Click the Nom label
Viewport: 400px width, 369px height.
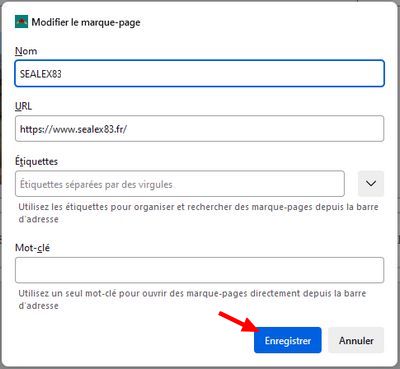[26, 51]
